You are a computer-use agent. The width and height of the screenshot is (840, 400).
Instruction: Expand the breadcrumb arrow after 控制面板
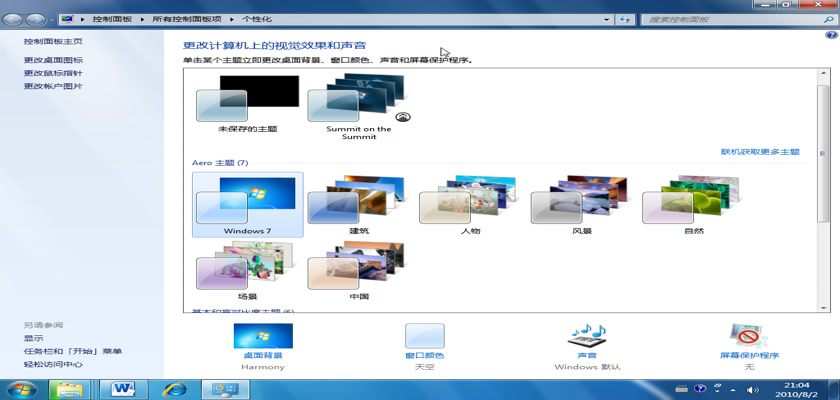(x=145, y=19)
